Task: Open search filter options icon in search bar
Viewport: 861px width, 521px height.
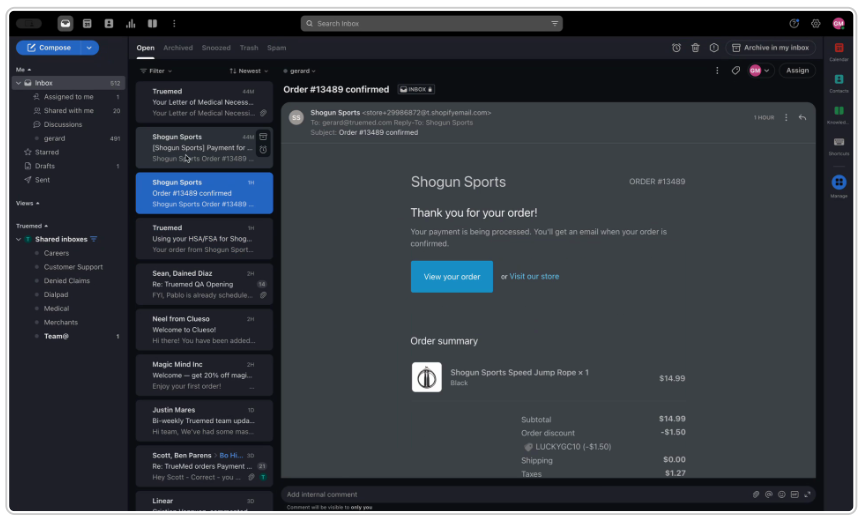Action: point(555,24)
